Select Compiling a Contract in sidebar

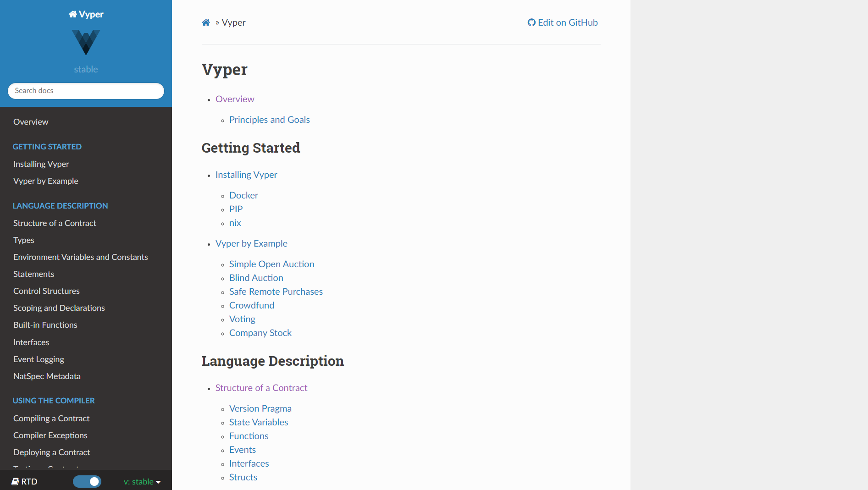[51, 418]
